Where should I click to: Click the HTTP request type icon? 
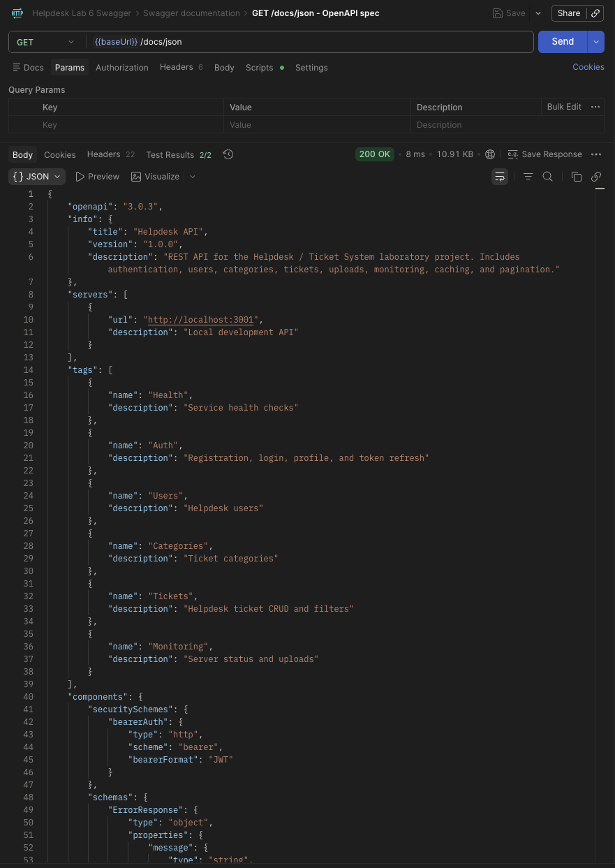[18, 13]
